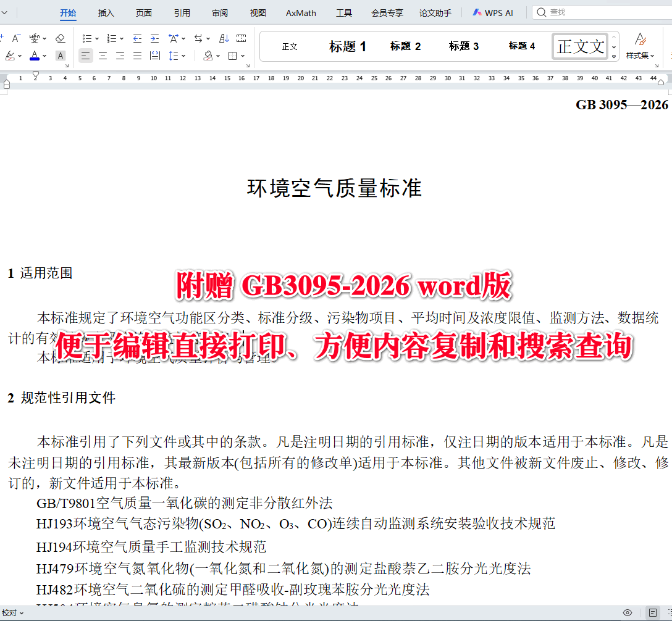
Task: Clear formatting with the eraser icon
Action: 60,38
